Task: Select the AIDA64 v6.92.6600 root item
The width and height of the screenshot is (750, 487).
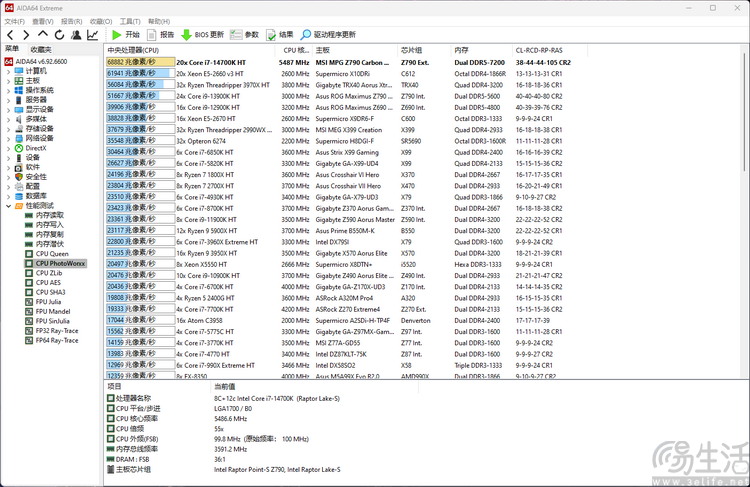Action: [x=36, y=61]
